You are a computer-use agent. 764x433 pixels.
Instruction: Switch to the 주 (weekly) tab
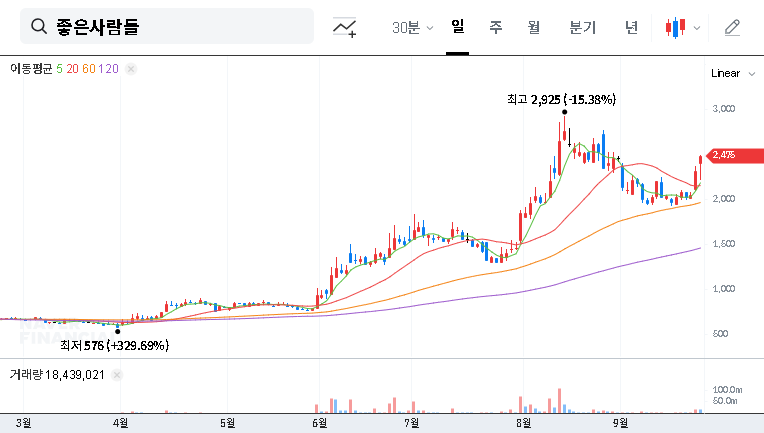(x=496, y=27)
